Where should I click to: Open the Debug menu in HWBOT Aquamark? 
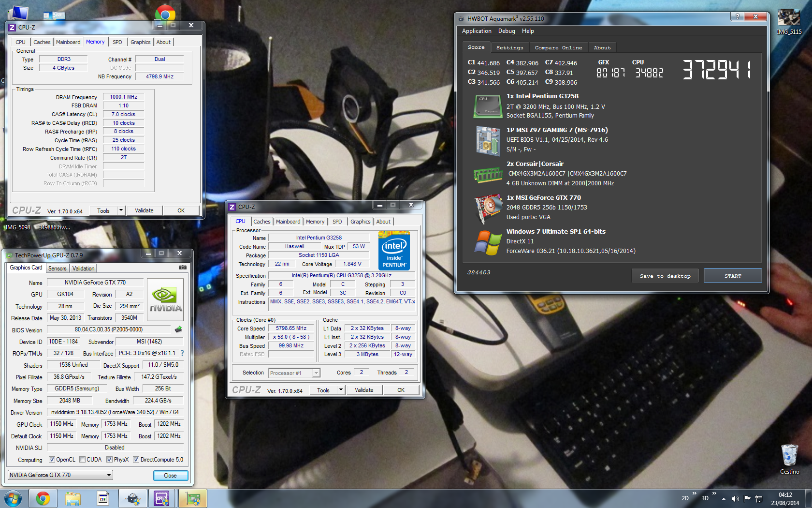point(507,31)
